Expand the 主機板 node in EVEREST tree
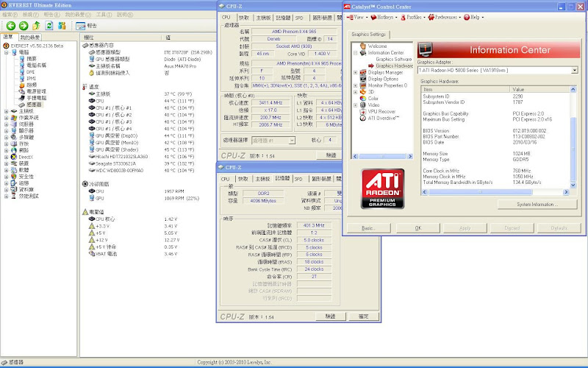 coord(7,111)
